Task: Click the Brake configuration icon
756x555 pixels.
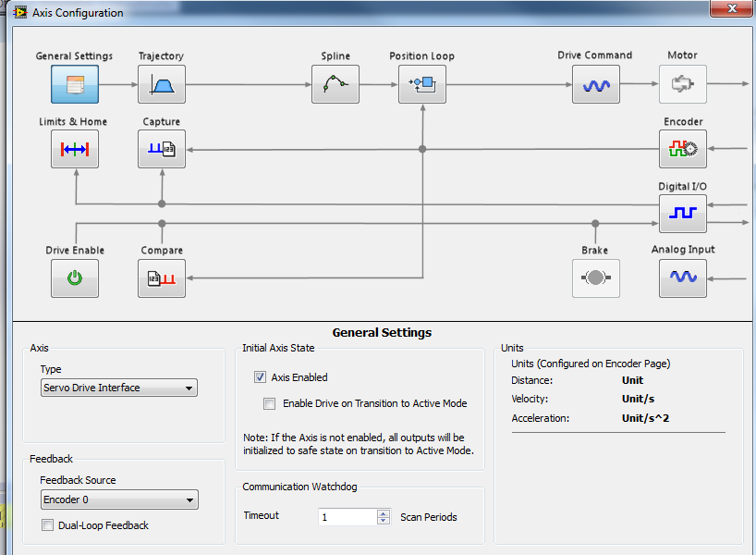Action: (595, 278)
